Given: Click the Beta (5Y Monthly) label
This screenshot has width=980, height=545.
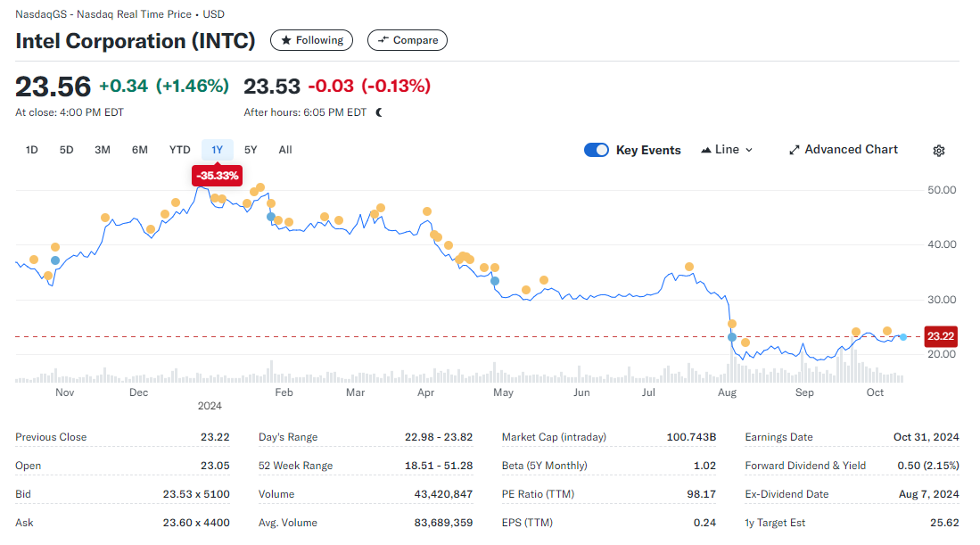Looking at the screenshot, I should [544, 466].
